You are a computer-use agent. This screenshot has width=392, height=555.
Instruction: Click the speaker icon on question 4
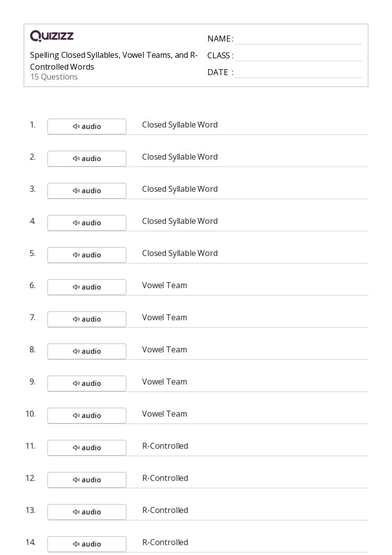tap(76, 223)
